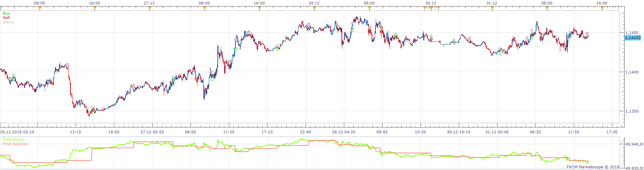Click the 49.940,00 equity axis label
This screenshot has width=644, height=170.
[x=634, y=144]
